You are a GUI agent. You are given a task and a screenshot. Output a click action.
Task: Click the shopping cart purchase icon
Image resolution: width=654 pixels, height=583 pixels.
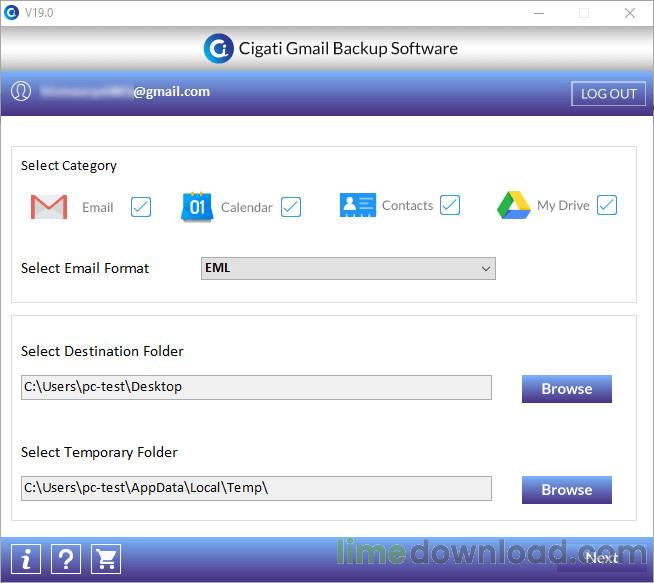[106, 559]
